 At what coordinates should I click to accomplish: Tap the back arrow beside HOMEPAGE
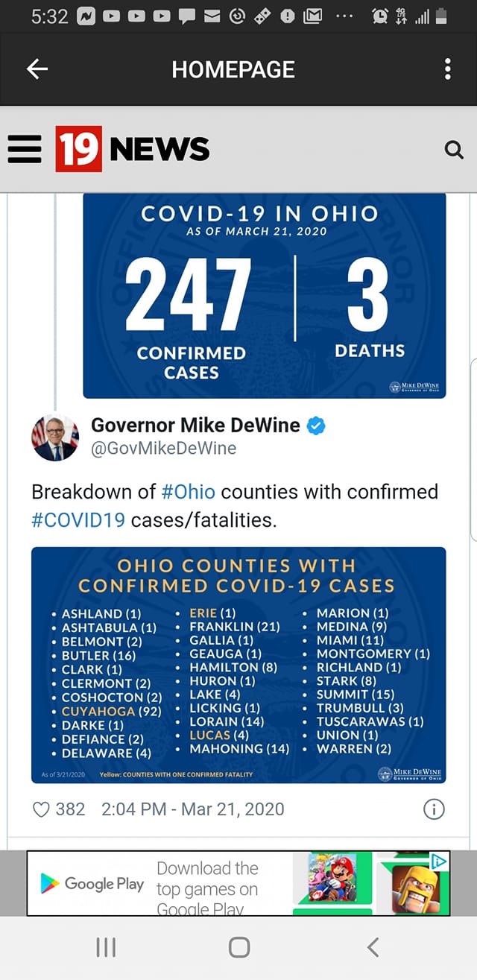pos(37,69)
